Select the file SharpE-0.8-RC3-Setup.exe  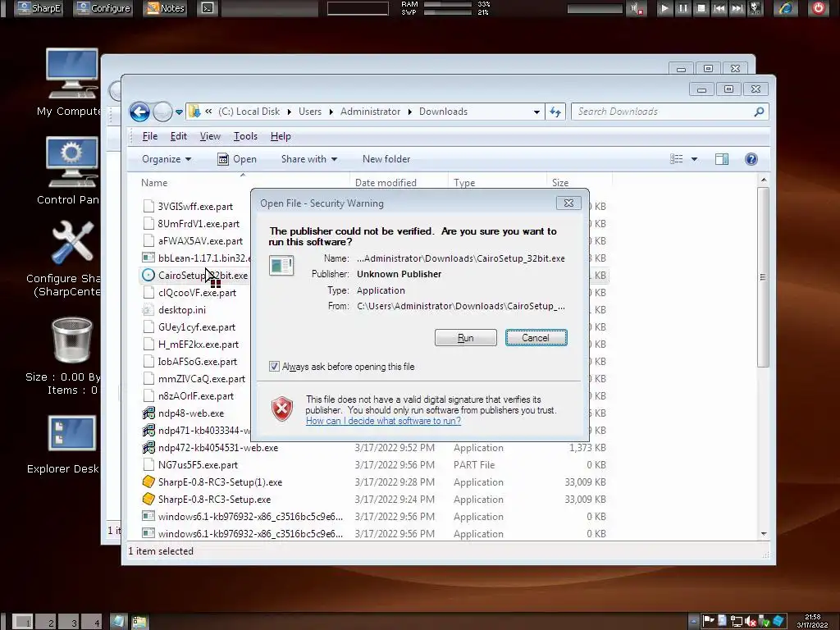pyautogui.click(x=214, y=500)
